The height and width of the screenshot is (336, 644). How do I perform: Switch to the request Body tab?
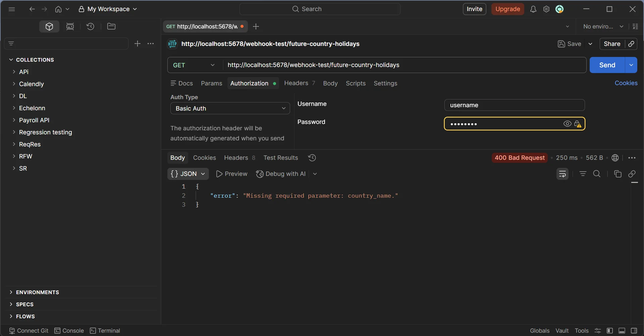pyautogui.click(x=330, y=83)
